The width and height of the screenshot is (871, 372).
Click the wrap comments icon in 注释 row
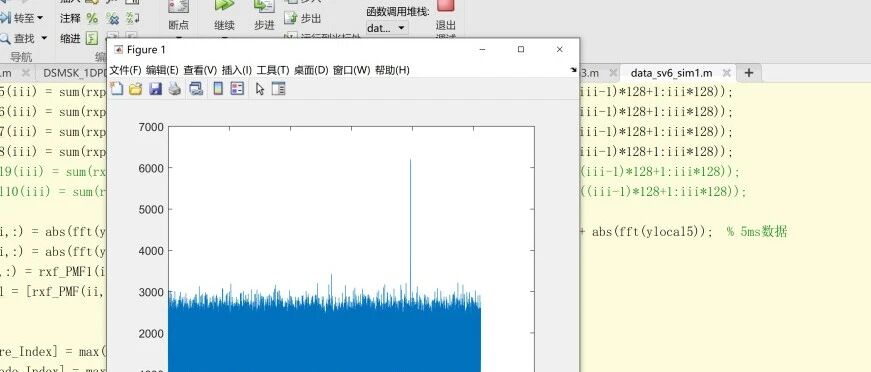133,18
